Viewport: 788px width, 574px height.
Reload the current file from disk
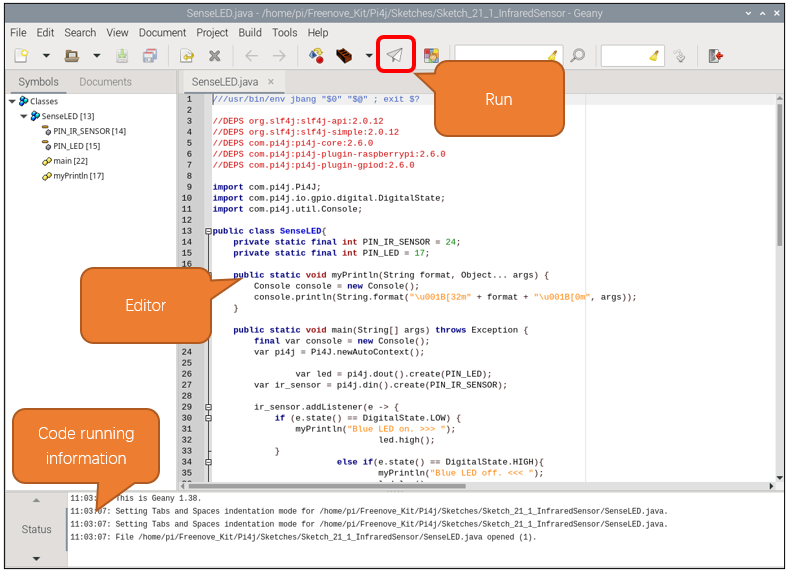tap(187, 55)
